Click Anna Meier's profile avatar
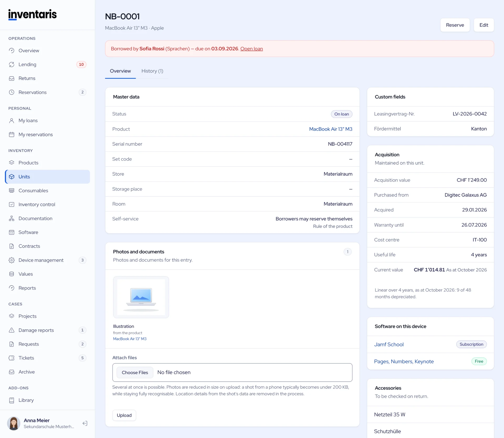The width and height of the screenshot is (504, 438). pyautogui.click(x=14, y=423)
